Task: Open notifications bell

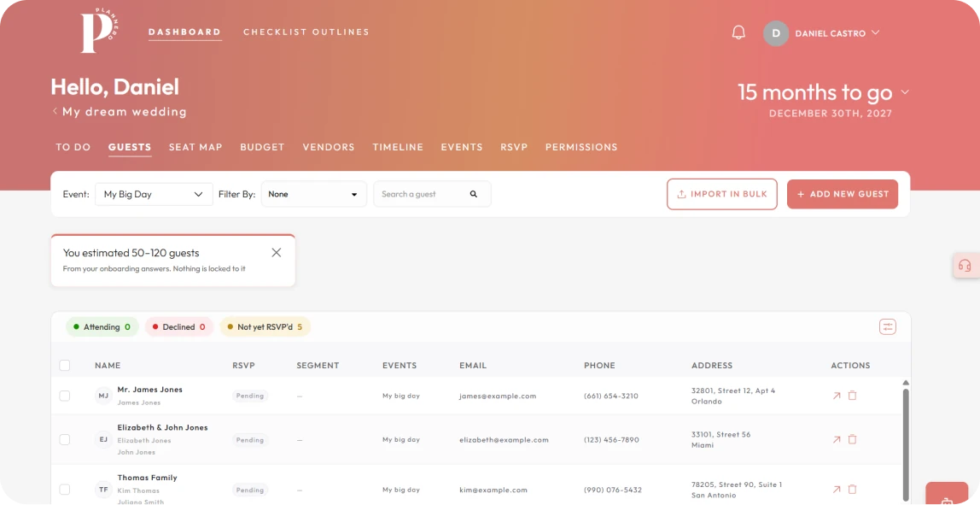Action: coord(738,32)
